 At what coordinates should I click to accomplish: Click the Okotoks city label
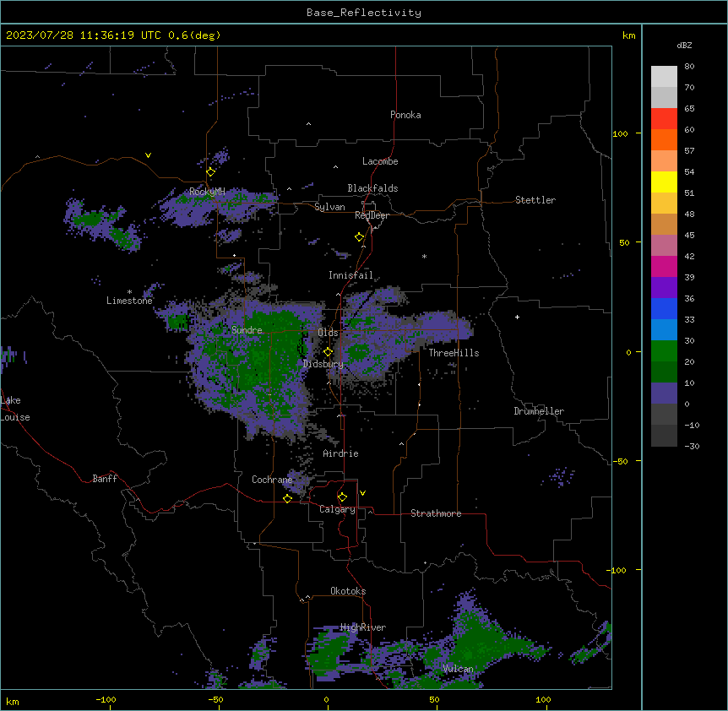click(x=348, y=591)
